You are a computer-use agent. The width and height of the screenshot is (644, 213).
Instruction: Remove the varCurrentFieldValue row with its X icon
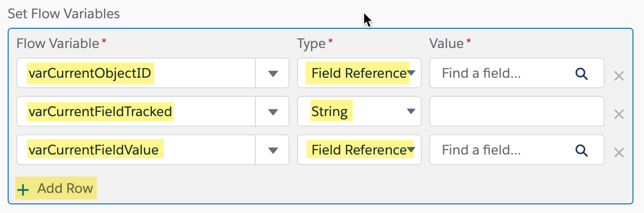(619, 153)
